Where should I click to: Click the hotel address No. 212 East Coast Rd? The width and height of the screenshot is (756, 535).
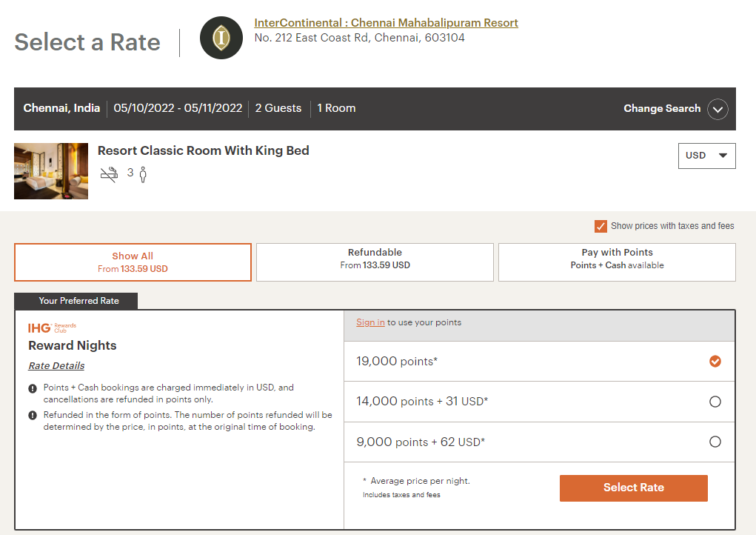coord(359,38)
